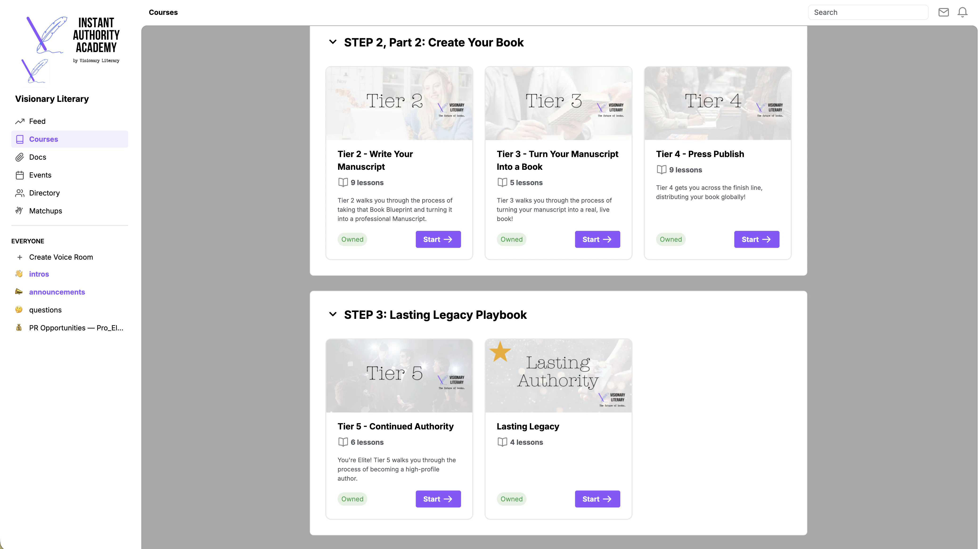Click the Directory people icon
This screenshot has height=549, width=980.
point(20,193)
